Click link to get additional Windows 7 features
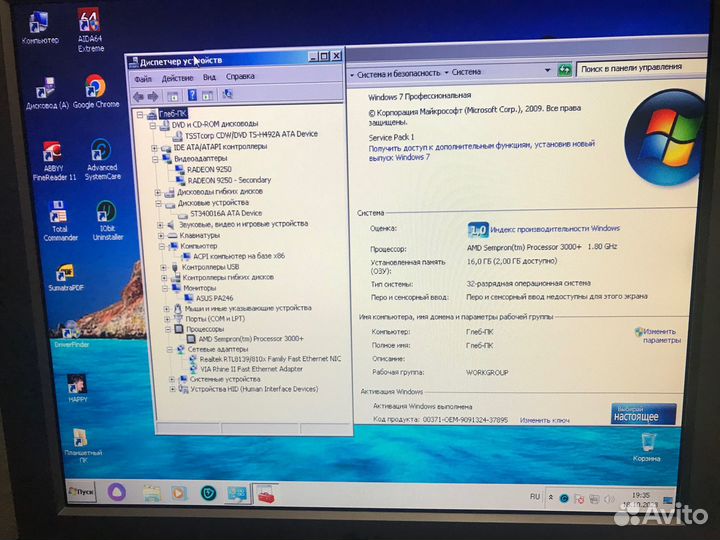This screenshot has width=720, height=540. [481, 151]
